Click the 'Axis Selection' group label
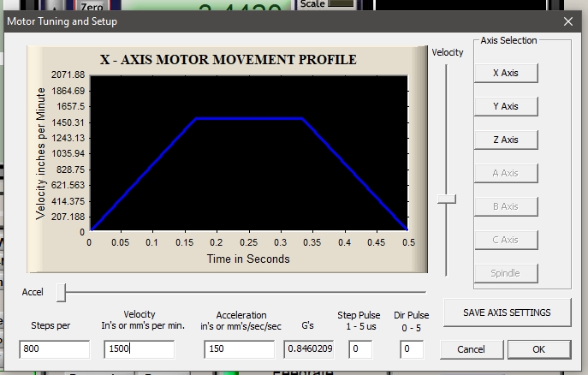 coord(508,40)
